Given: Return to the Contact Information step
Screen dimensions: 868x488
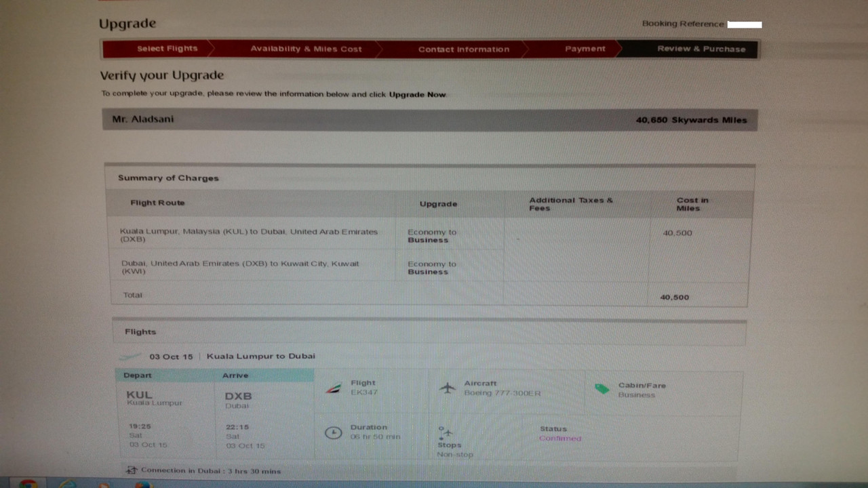Looking at the screenshot, I should (463, 49).
